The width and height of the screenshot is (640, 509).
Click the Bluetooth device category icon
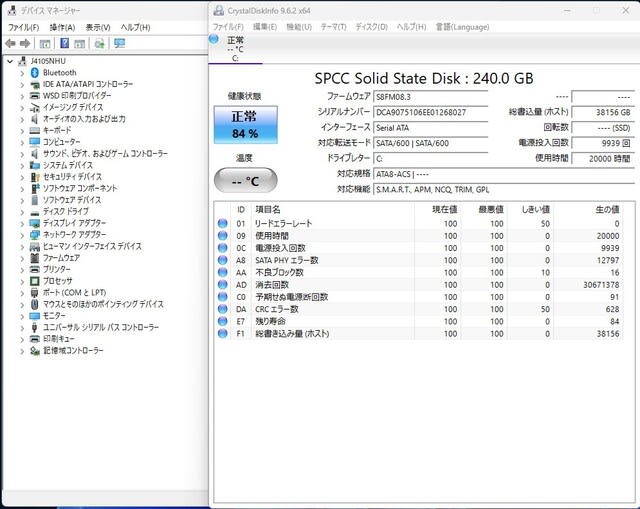click(35, 73)
